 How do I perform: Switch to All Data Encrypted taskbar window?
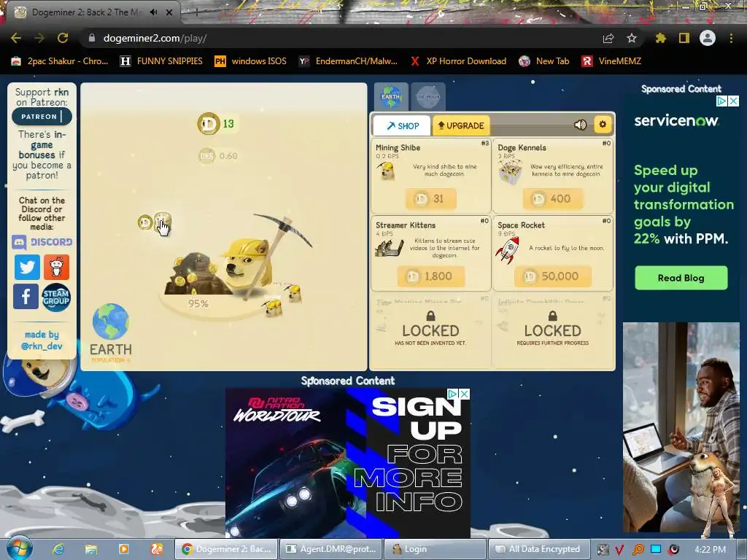[x=539, y=549]
